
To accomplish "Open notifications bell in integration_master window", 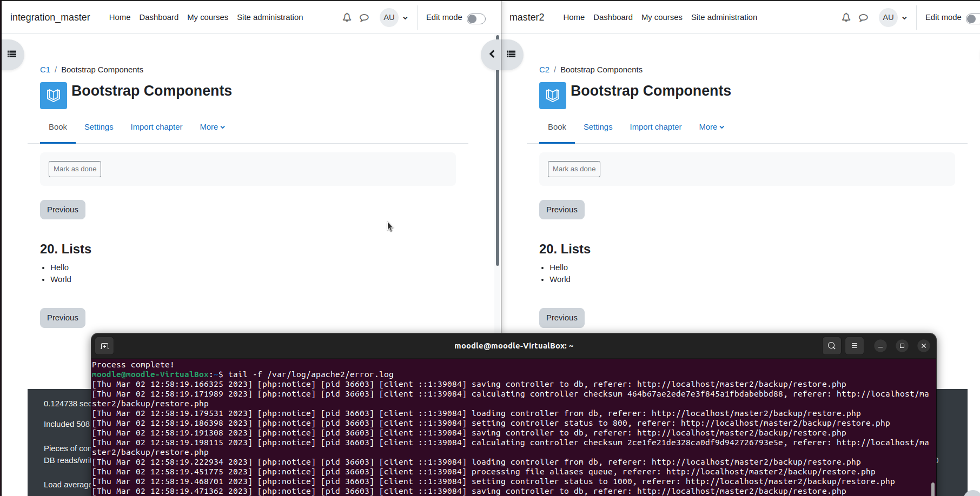I will (347, 17).
